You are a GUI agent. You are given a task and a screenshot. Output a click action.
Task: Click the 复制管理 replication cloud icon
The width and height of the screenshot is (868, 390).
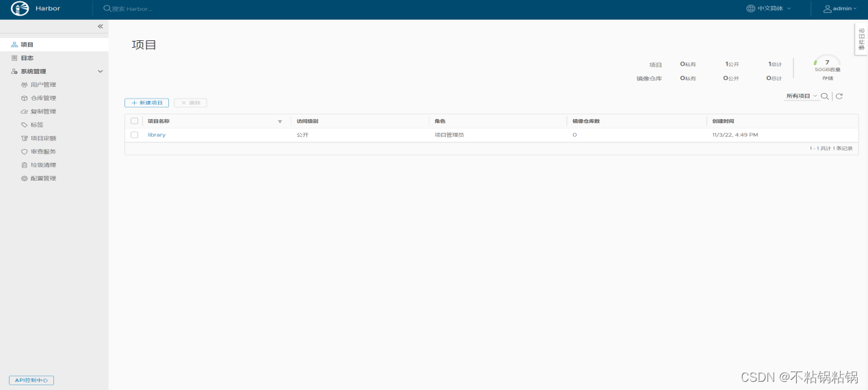pyautogui.click(x=25, y=112)
